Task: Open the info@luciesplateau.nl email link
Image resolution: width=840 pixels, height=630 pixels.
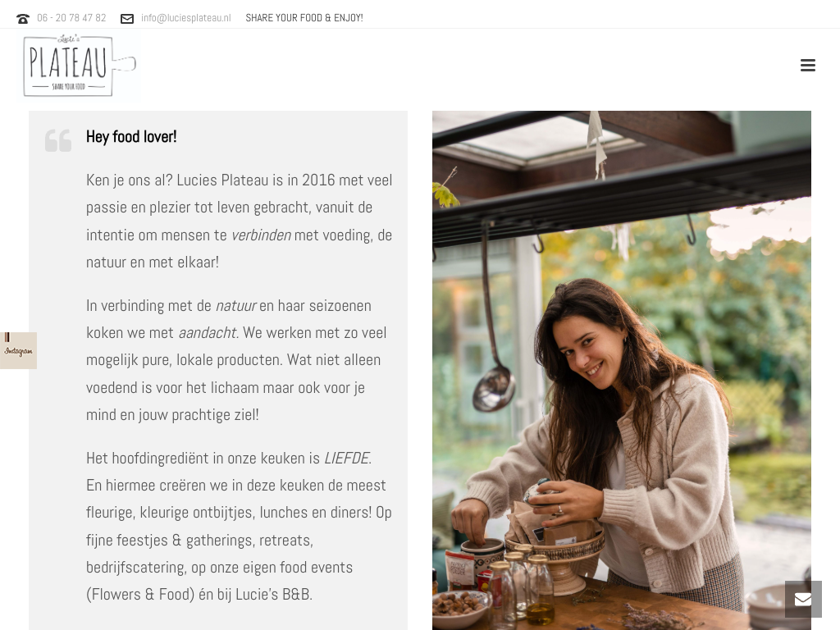Action: 186,18
